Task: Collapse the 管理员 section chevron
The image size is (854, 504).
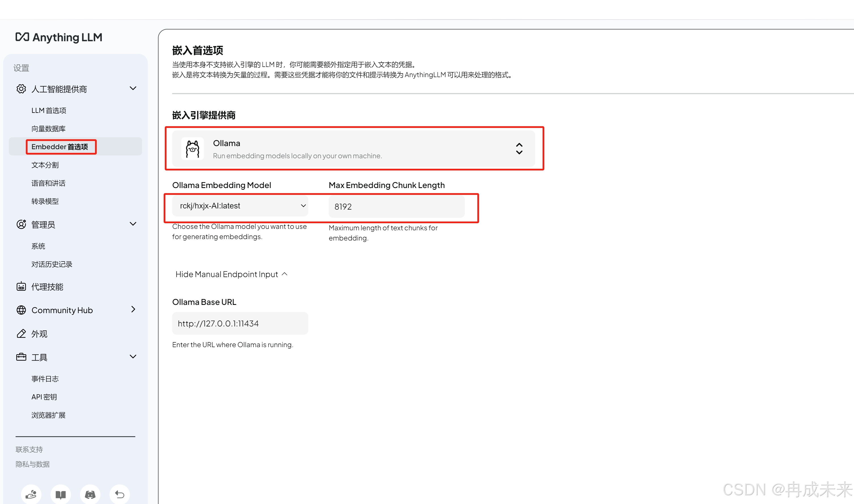Action: [x=133, y=224]
